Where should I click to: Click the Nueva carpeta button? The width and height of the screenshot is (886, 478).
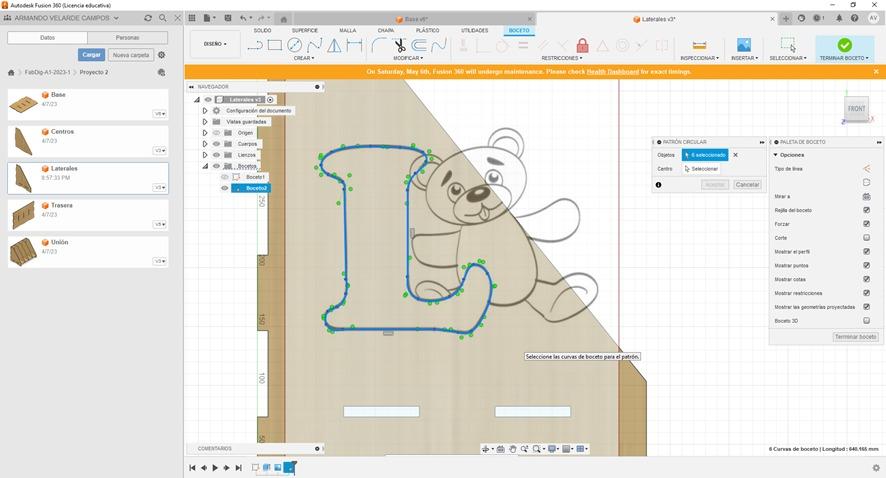131,55
